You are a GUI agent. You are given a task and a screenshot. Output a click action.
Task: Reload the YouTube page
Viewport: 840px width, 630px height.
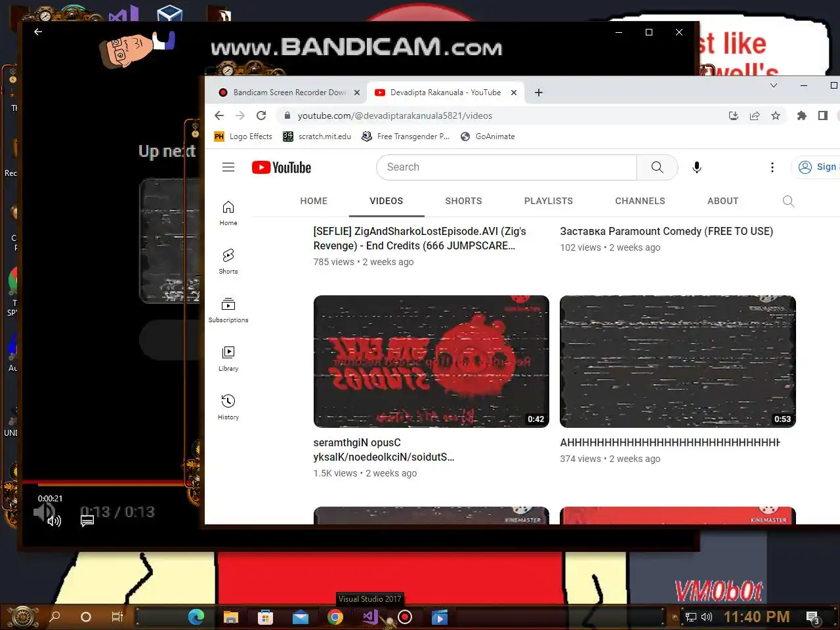(261, 115)
